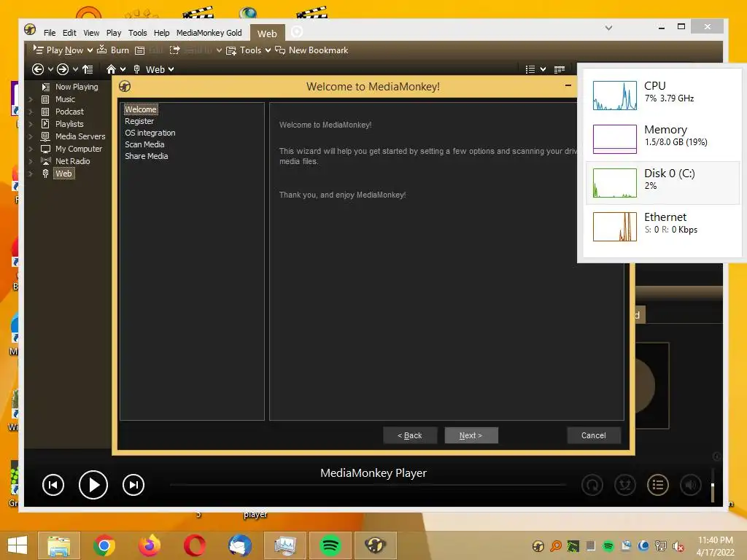Click the Spotify icon in system tray
This screenshot has height=560, width=747.
click(x=608, y=546)
